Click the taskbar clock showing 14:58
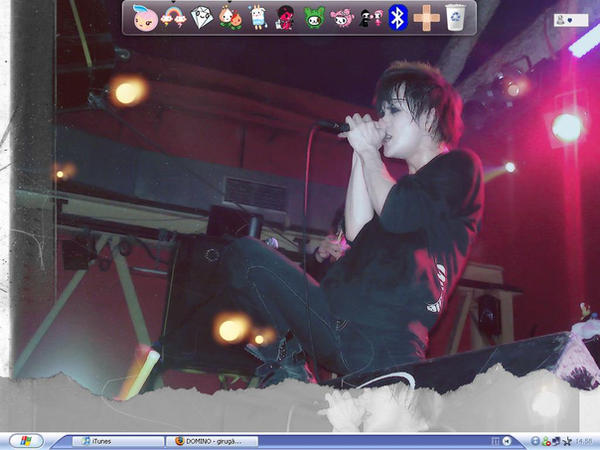The image size is (600, 450). click(584, 442)
